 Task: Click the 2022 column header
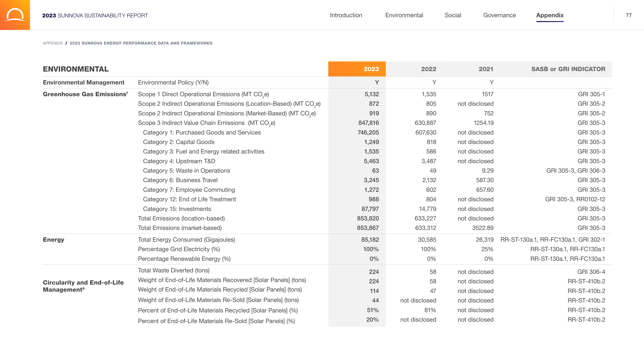click(428, 69)
